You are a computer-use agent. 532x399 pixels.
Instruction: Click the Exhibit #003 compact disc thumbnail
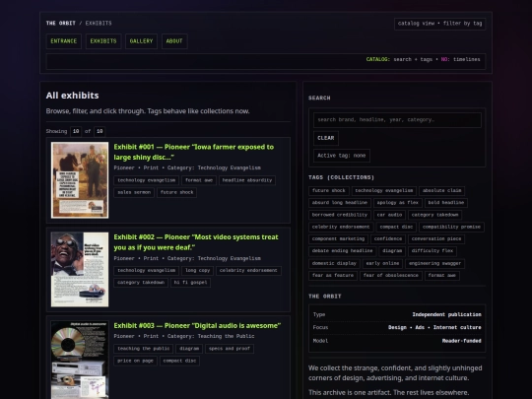(80, 360)
